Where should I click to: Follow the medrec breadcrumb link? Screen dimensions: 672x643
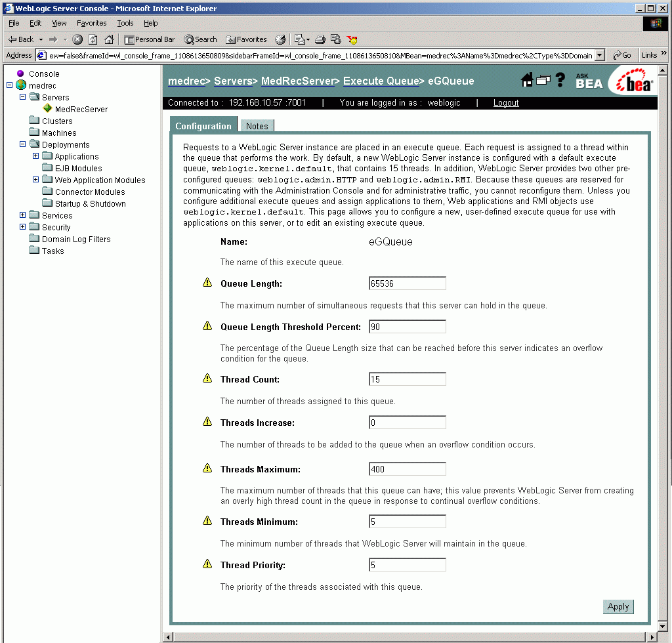click(186, 81)
